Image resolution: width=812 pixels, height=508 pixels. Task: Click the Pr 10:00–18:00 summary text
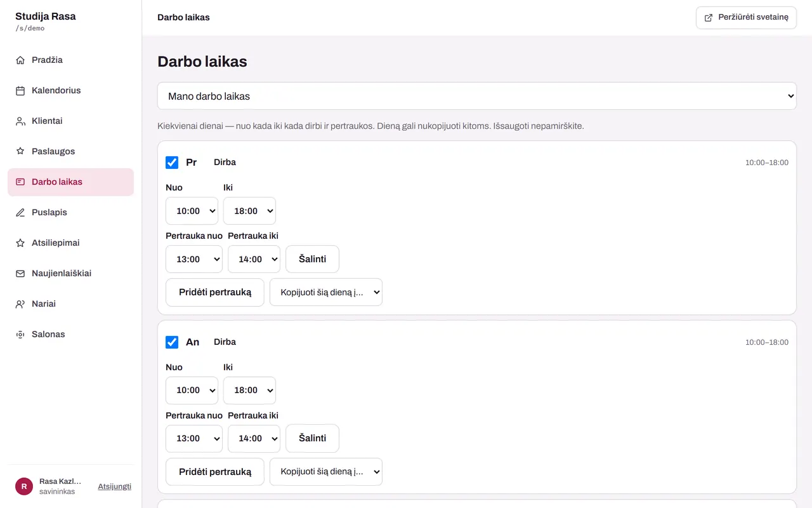coord(767,163)
